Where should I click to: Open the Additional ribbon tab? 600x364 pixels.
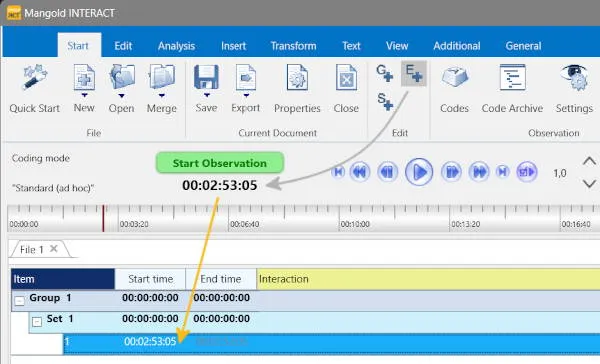tap(457, 46)
